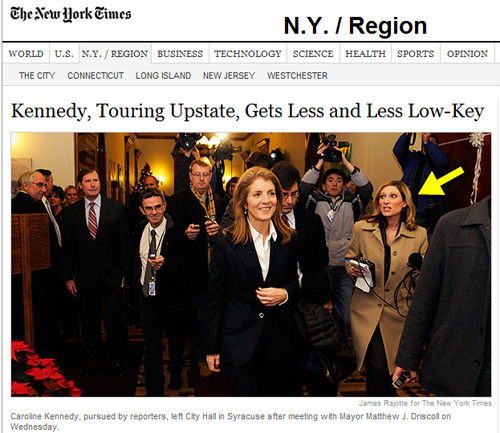Go to the SPORTS section
The height and width of the screenshot is (433, 500).
click(x=415, y=54)
